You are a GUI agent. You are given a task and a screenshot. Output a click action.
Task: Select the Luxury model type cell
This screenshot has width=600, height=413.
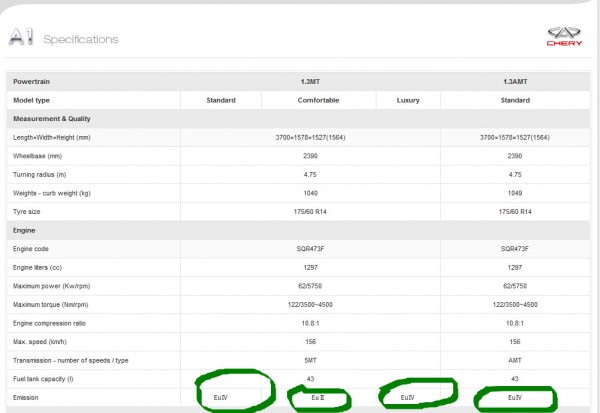(408, 100)
